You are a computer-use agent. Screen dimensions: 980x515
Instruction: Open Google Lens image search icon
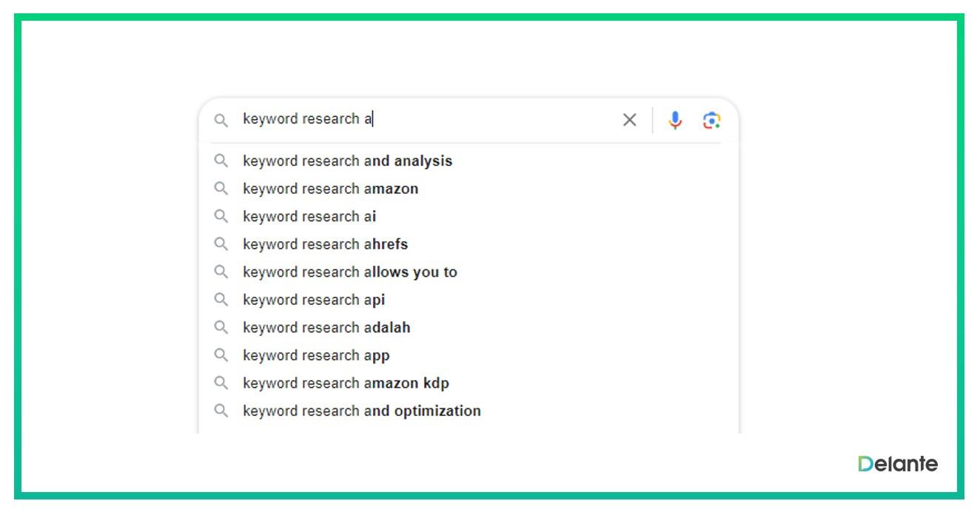[711, 120]
